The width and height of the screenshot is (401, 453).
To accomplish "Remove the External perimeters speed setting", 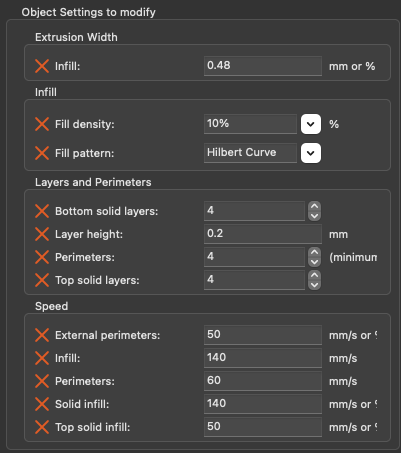I will (x=42, y=335).
